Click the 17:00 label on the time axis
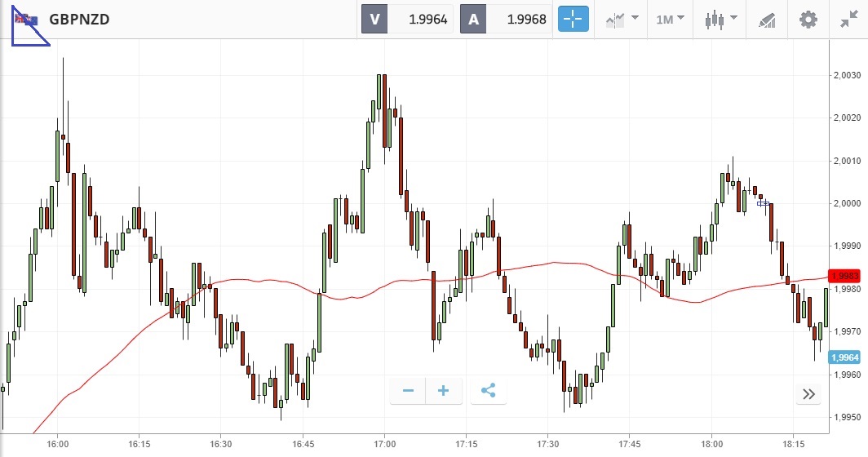The width and height of the screenshot is (868, 457). pyautogui.click(x=384, y=445)
